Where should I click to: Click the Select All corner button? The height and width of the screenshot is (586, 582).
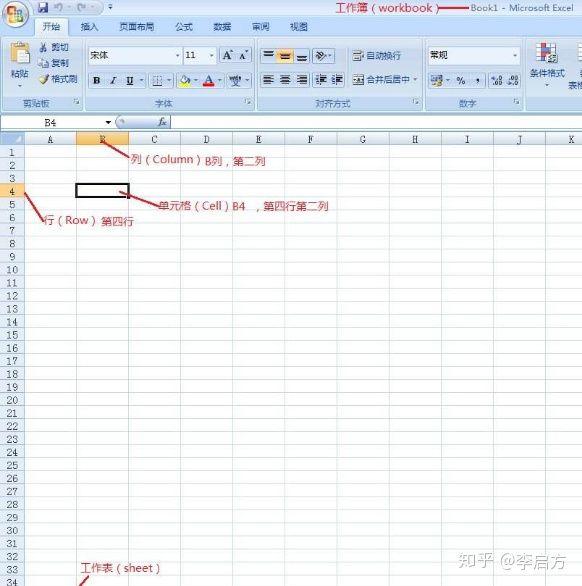point(12,139)
